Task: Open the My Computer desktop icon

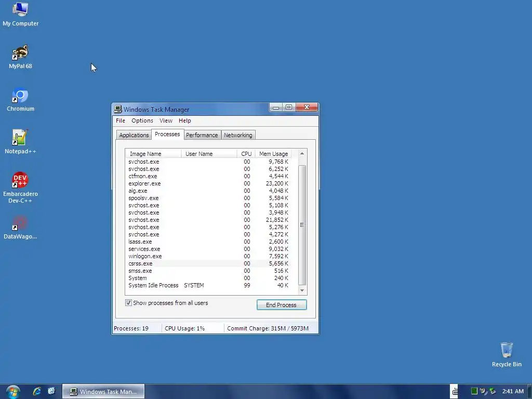Action: [x=20, y=14]
